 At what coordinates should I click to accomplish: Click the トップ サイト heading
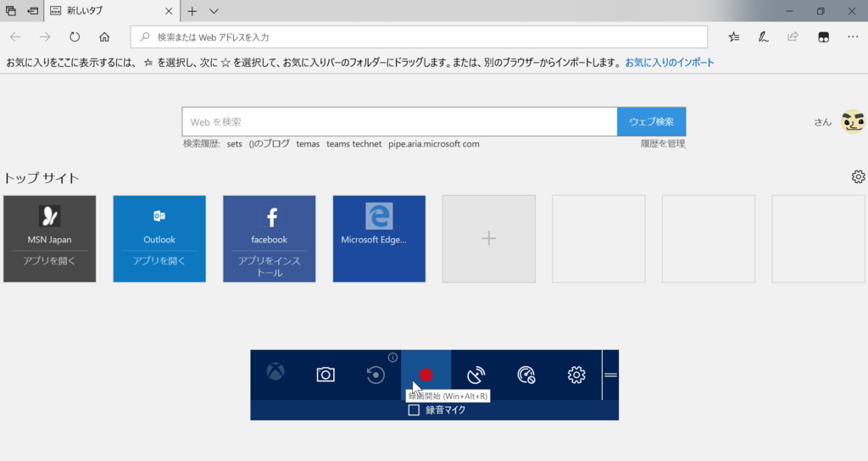pyautogui.click(x=42, y=178)
